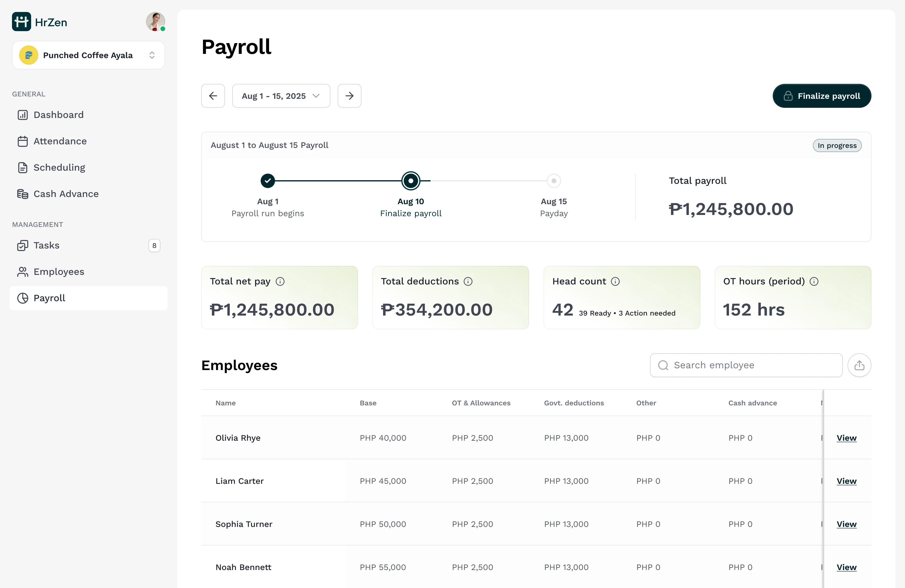
Task: Open View link for Sophia Turner
Action: 846,524
